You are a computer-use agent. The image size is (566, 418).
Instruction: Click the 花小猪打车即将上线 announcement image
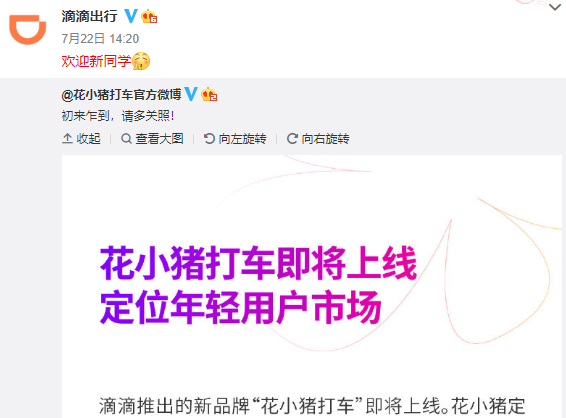[x=312, y=286]
